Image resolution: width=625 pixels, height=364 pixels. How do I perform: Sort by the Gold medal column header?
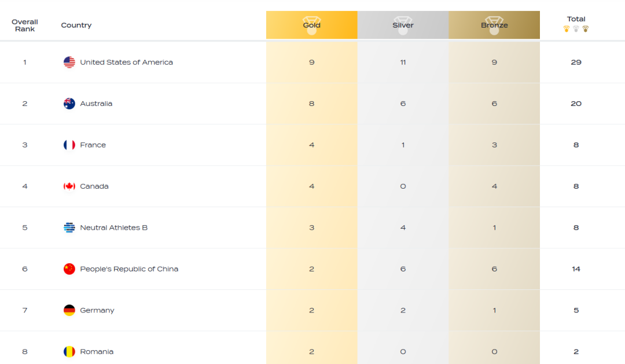311,25
